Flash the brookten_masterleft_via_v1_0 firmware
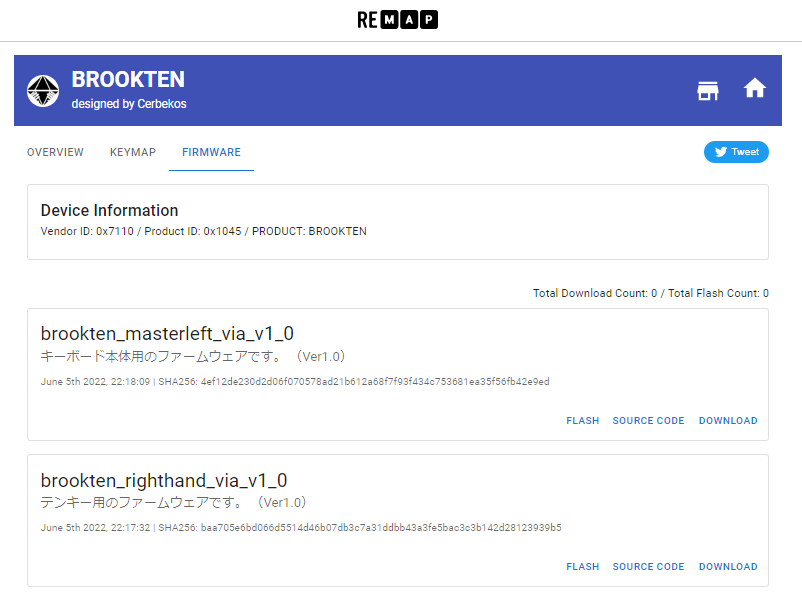 point(583,421)
